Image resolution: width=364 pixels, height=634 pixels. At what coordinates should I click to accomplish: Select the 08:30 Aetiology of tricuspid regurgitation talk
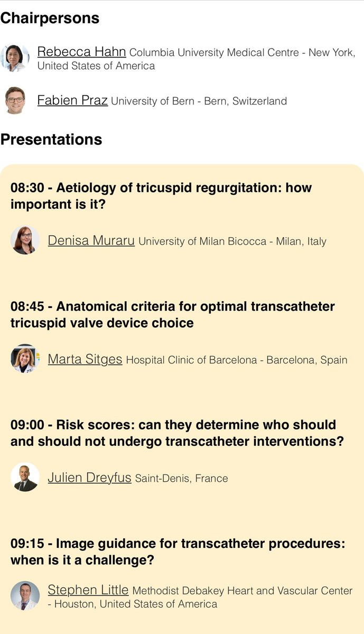(161, 196)
